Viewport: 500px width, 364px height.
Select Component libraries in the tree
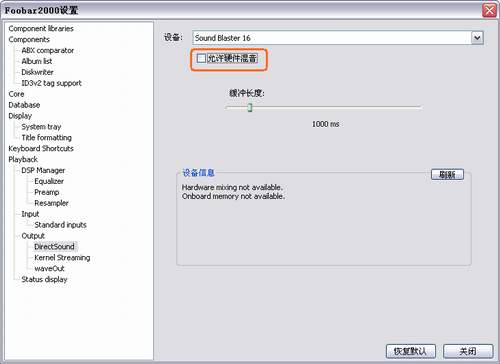click(x=41, y=28)
